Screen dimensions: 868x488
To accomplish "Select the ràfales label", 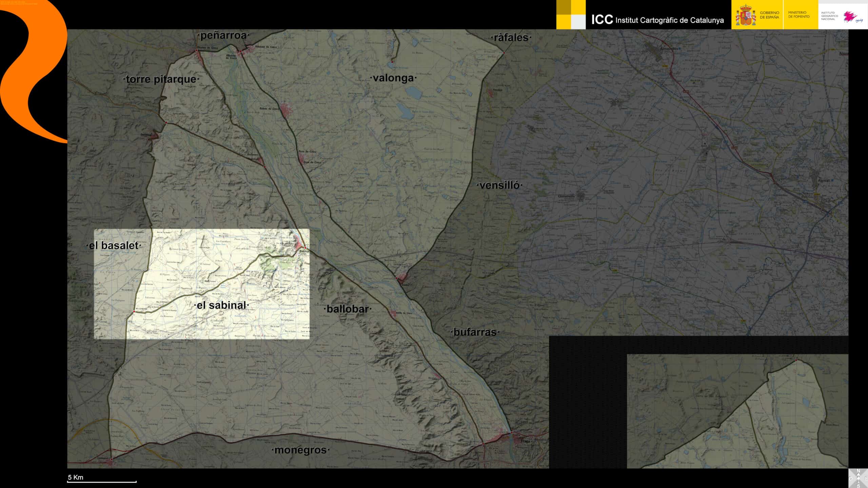I will pos(511,38).
